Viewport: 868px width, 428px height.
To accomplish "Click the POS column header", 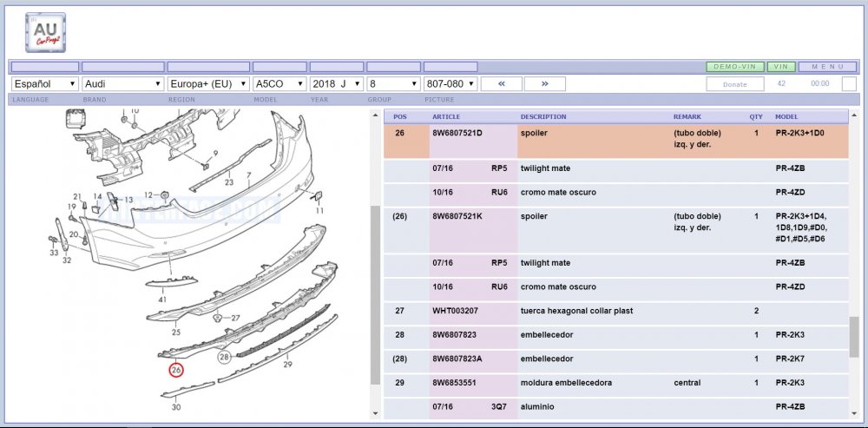I will pyautogui.click(x=399, y=117).
